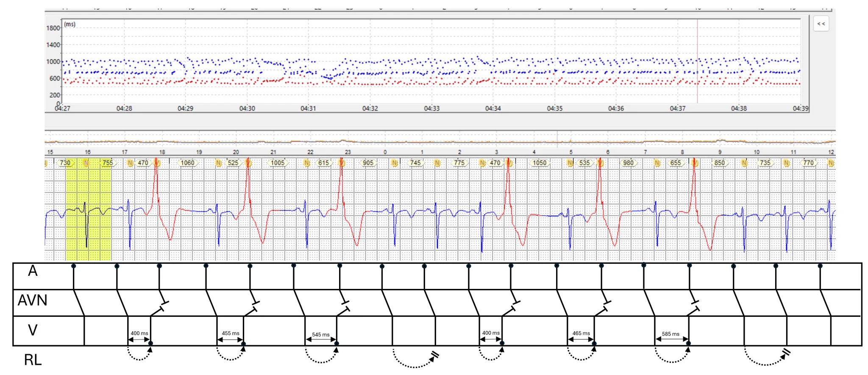Click the 545 ms coupling interval label
Viewport: 868px width, 375px height.
pyautogui.click(x=321, y=335)
